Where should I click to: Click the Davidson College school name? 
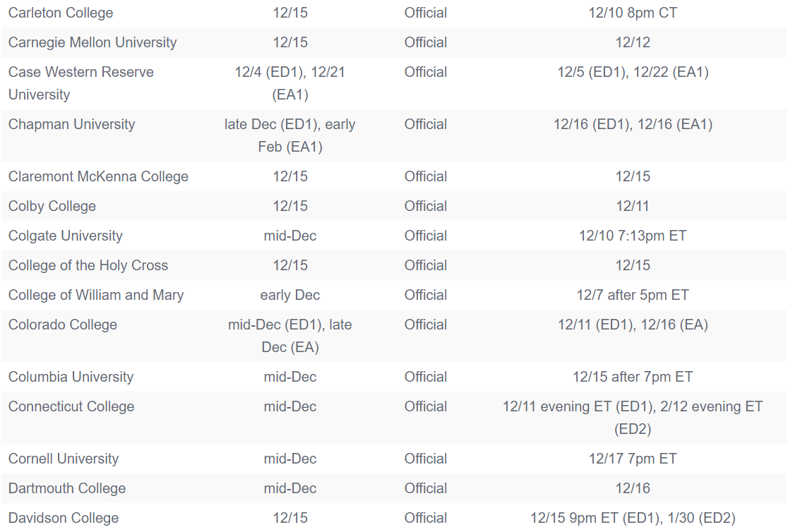pos(64,518)
